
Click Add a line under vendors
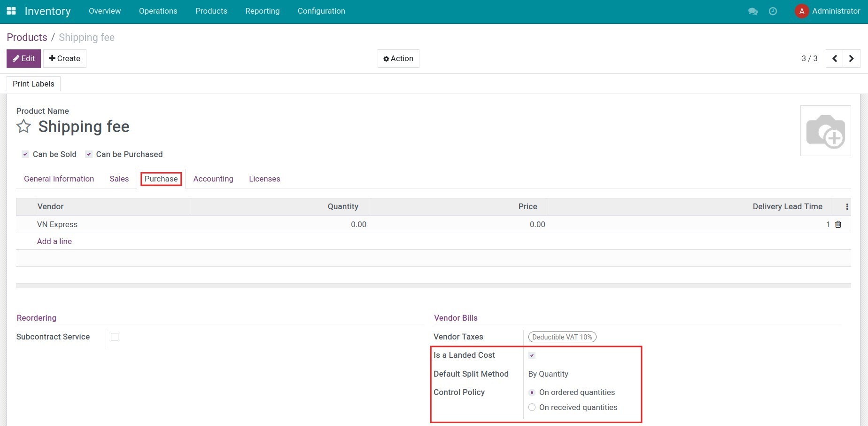tap(54, 241)
